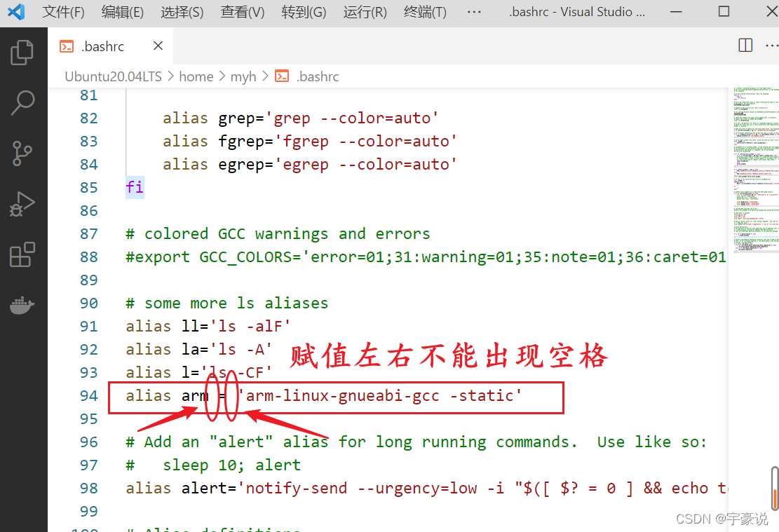Open the 终端(T) menu
Image resolution: width=779 pixels, height=532 pixels.
425,12
